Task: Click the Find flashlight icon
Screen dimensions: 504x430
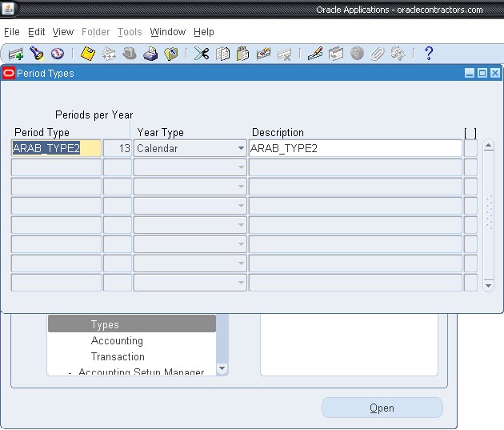Action: [x=36, y=54]
